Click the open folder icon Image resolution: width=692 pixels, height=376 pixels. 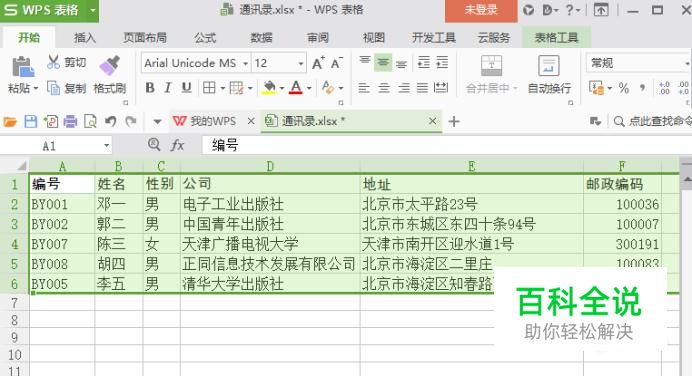click(x=10, y=121)
